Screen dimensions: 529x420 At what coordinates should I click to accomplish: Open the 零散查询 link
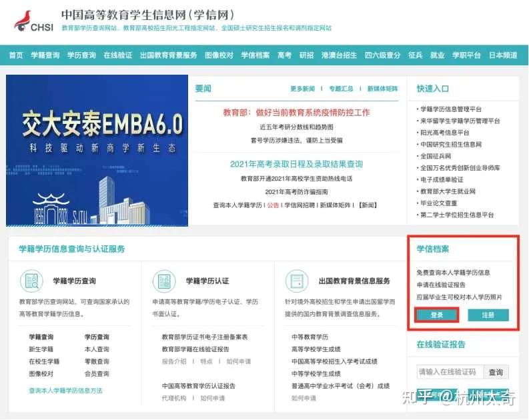97,361
